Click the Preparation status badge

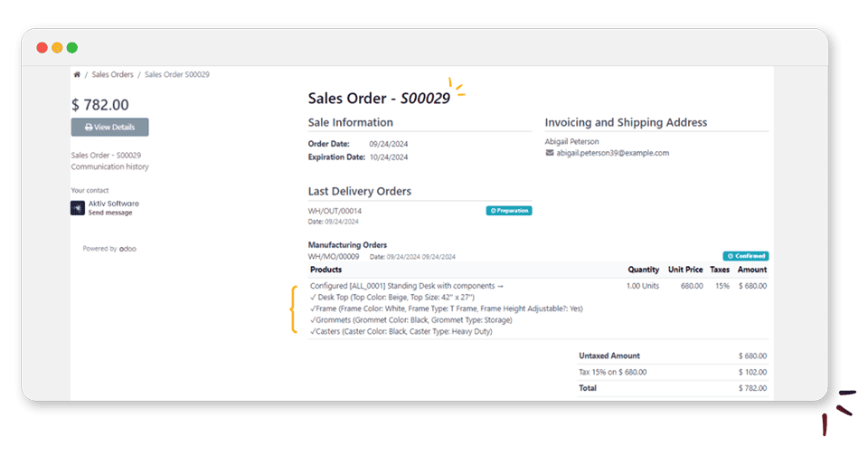[509, 211]
